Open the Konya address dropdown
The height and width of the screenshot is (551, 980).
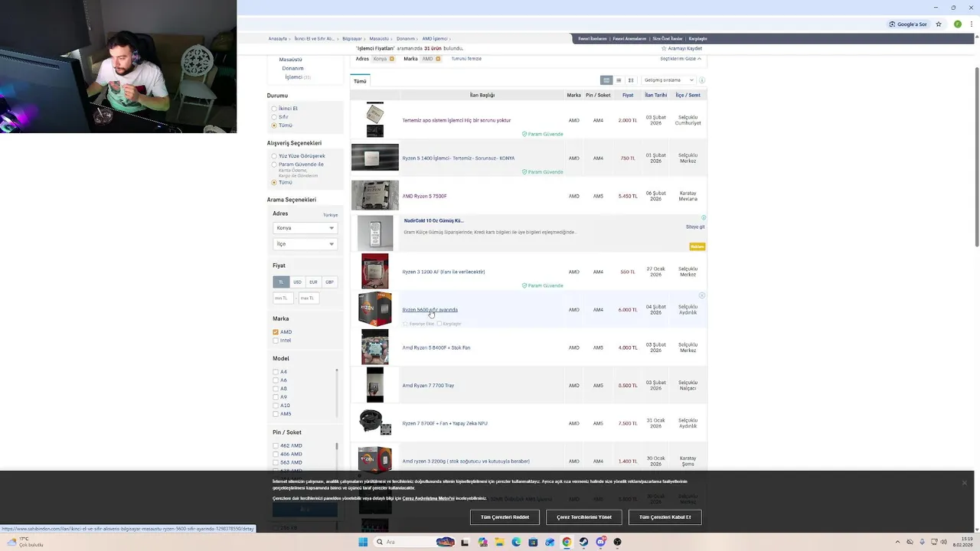tap(305, 228)
